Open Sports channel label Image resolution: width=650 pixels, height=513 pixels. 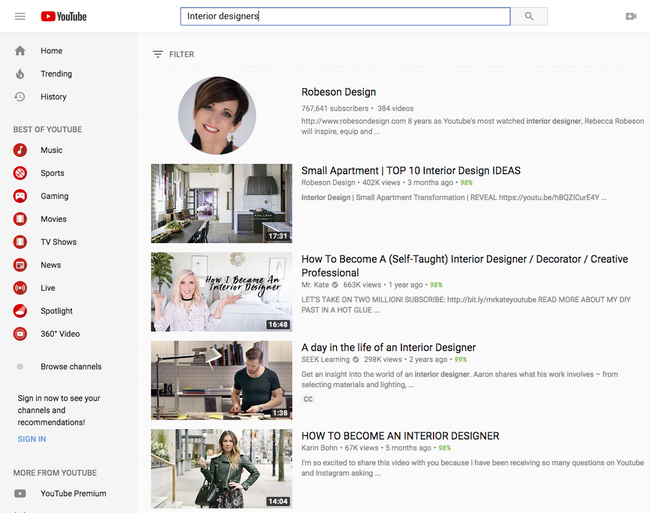pyautogui.click(x=52, y=173)
